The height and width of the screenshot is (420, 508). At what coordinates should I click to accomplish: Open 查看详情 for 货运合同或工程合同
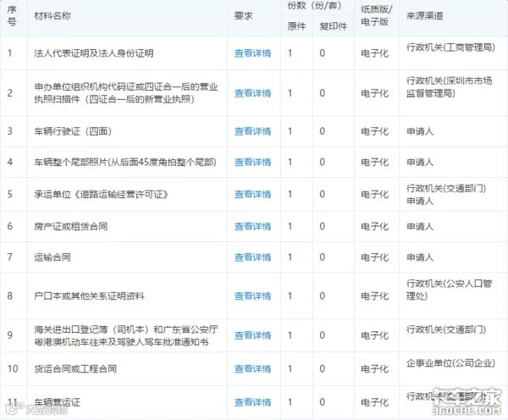(252, 369)
